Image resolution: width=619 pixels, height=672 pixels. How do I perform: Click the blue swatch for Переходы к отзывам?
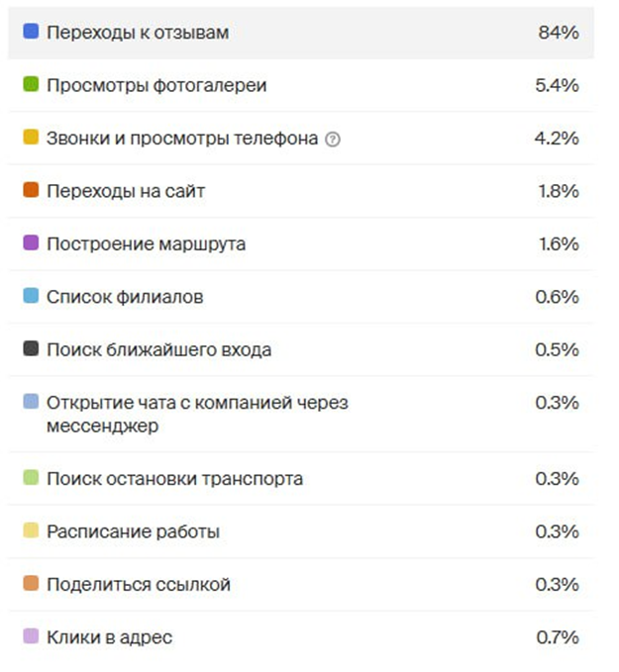tap(31, 33)
